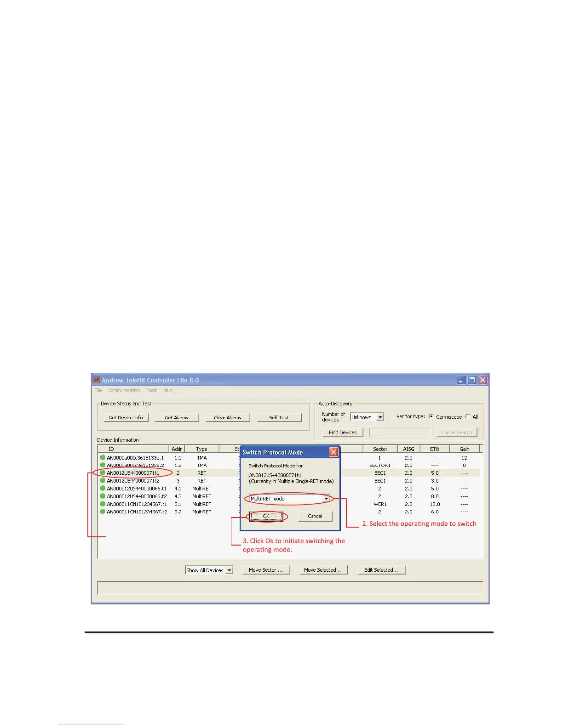Click green status icon for AN000012US440000066.t1
Image resolution: width=563 pixels, height=728 pixels.
tap(103, 488)
